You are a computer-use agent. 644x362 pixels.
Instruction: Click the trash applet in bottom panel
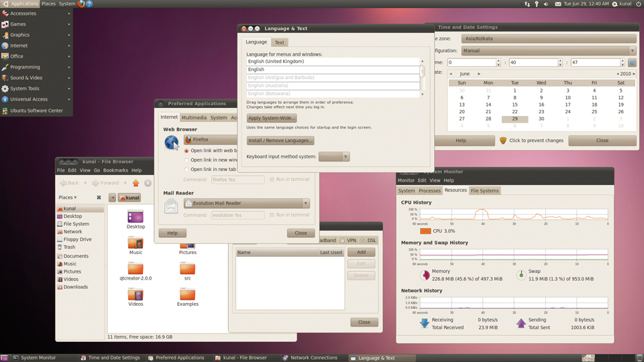click(x=639, y=358)
